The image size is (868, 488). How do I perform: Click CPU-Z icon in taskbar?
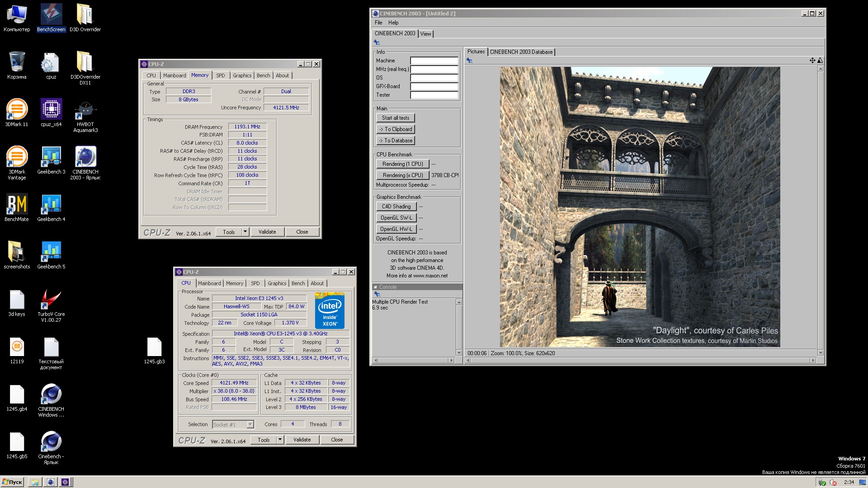(x=65, y=482)
